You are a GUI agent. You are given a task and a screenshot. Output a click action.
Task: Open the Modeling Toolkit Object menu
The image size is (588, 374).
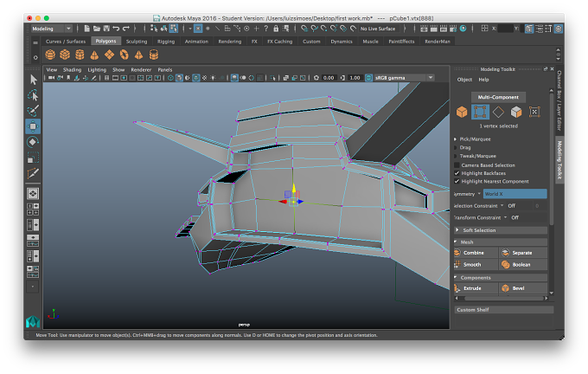pos(464,80)
